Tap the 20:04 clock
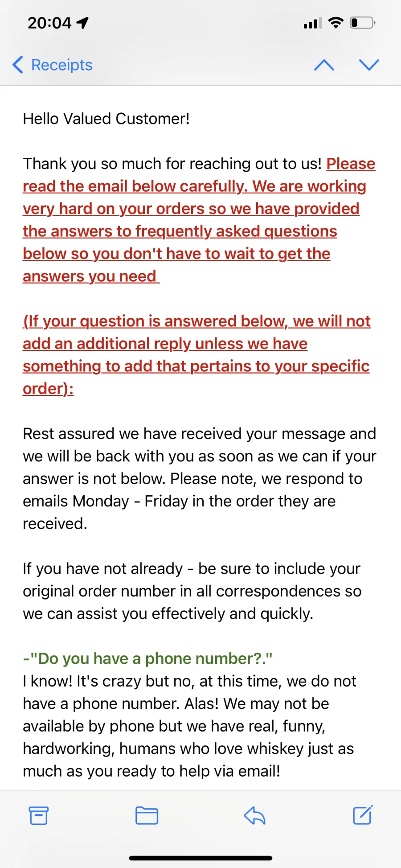401x868 pixels. point(49,23)
